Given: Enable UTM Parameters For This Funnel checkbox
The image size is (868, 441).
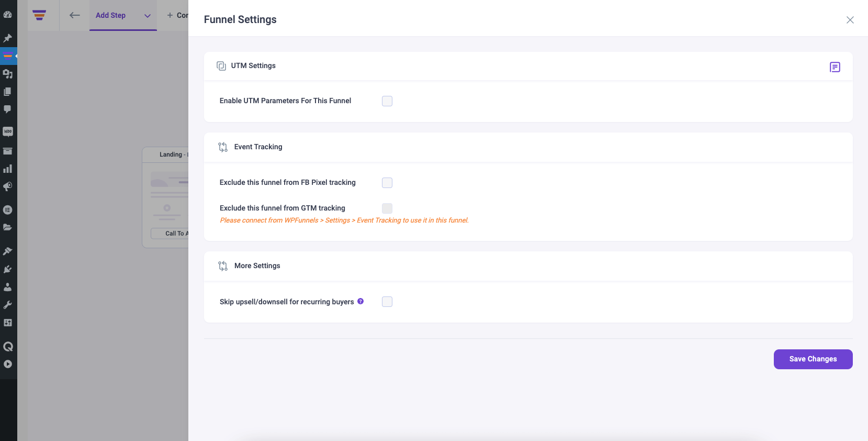Looking at the screenshot, I should coord(387,101).
